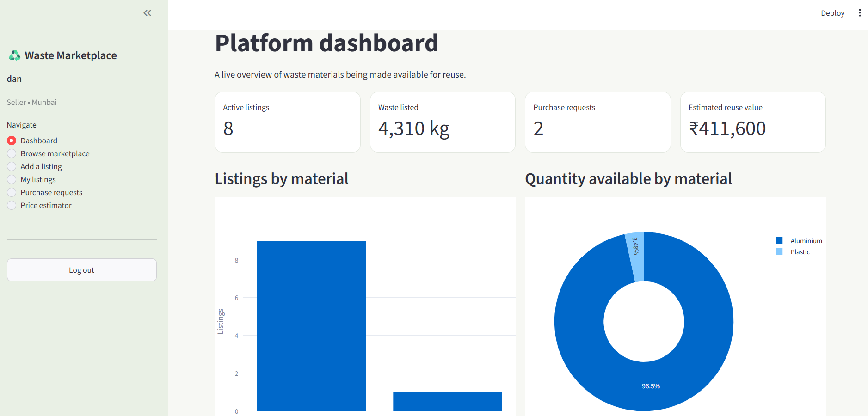This screenshot has width=868, height=416.
Task: Click the 3.48% light blue donut slice
Action: click(x=636, y=257)
